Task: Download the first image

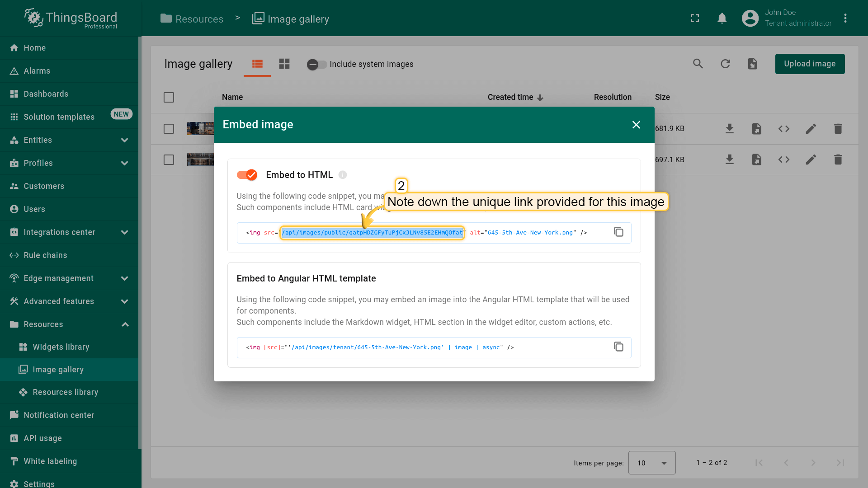Action: (x=729, y=129)
